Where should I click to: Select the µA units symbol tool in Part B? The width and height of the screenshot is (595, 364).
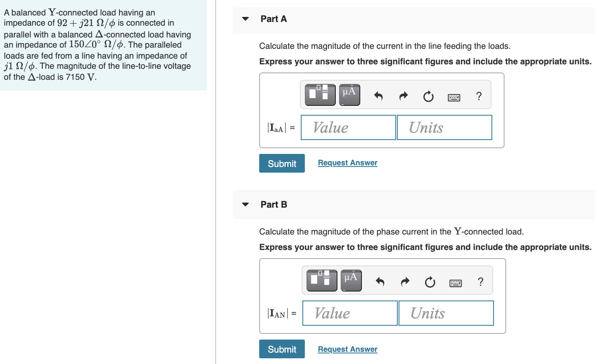[x=351, y=280]
